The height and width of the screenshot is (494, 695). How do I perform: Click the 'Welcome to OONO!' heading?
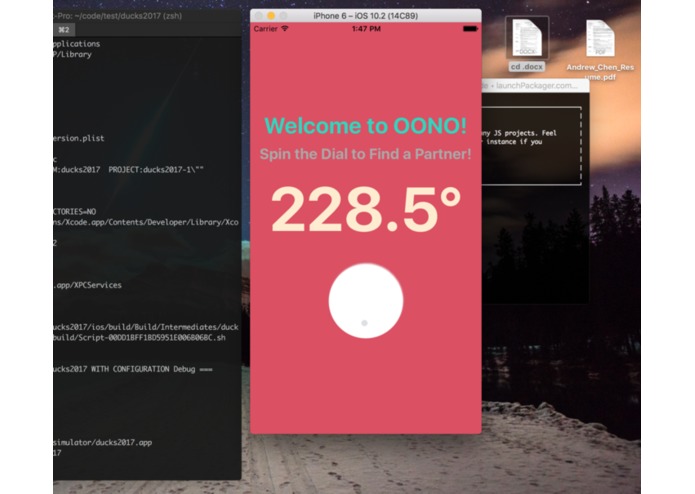click(x=366, y=126)
